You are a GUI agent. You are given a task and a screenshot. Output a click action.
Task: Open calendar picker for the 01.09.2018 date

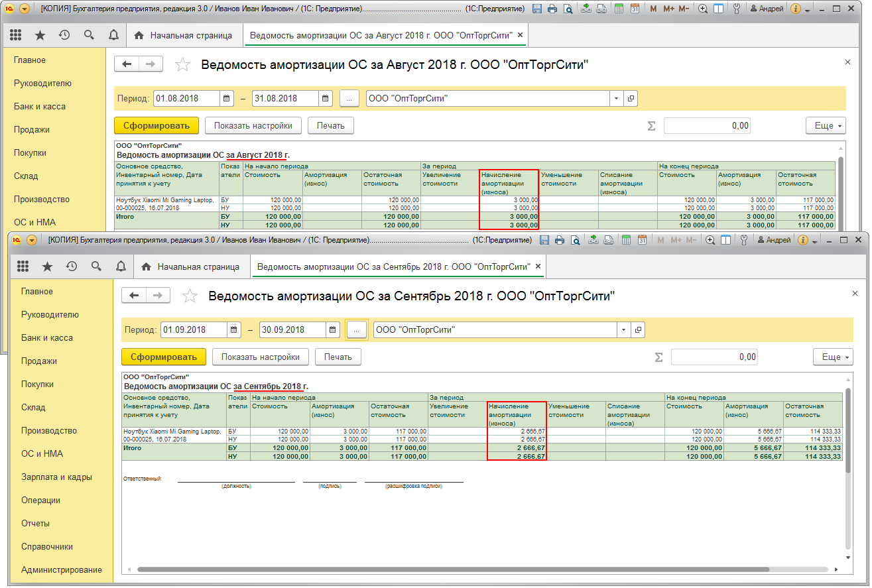pos(234,329)
